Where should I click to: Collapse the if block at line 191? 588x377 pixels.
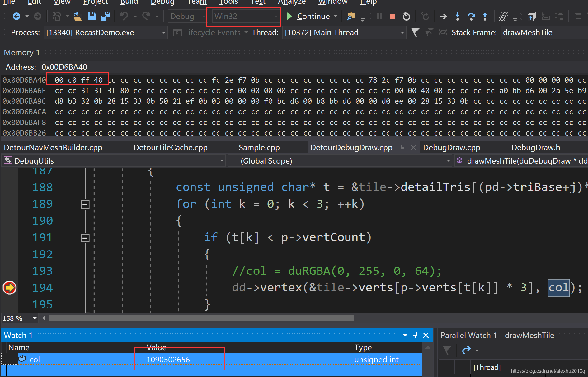[85, 238]
